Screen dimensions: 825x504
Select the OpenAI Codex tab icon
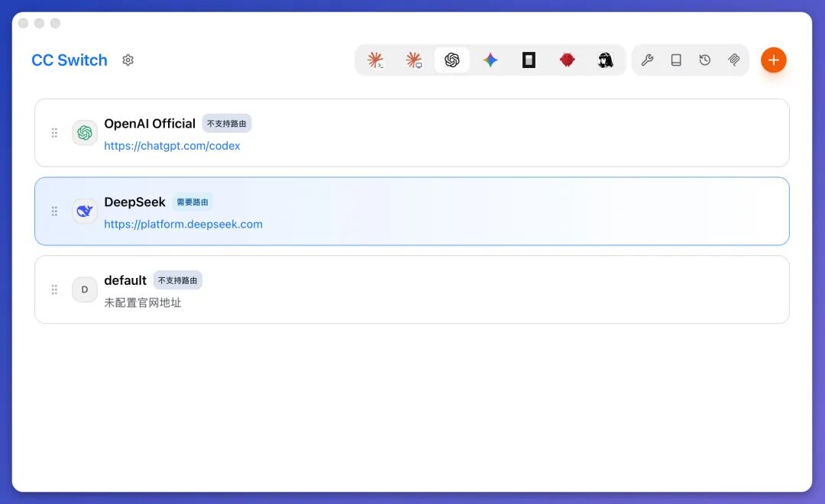click(x=452, y=60)
